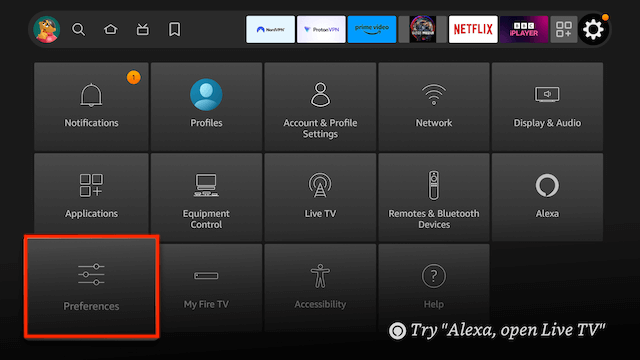Open the Notifications tile with bell icon
Image resolution: width=640 pixels, height=360 pixels.
pyautogui.click(x=91, y=107)
